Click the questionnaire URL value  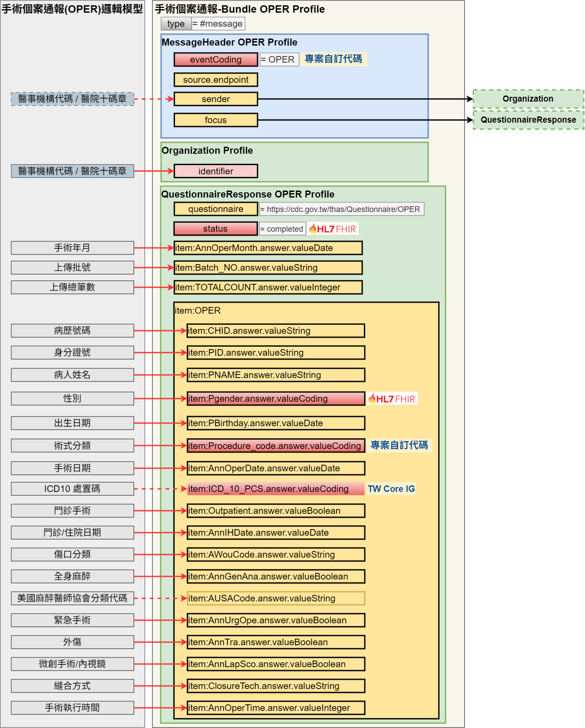[x=342, y=209]
